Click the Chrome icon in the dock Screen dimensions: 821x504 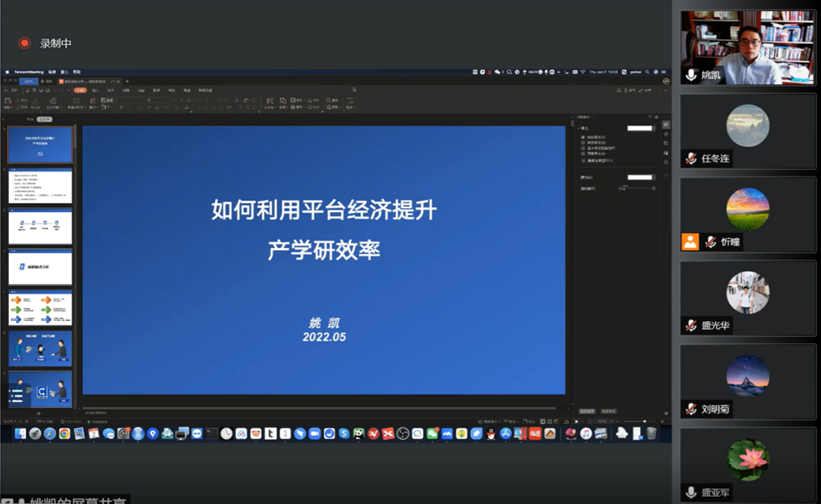64,434
